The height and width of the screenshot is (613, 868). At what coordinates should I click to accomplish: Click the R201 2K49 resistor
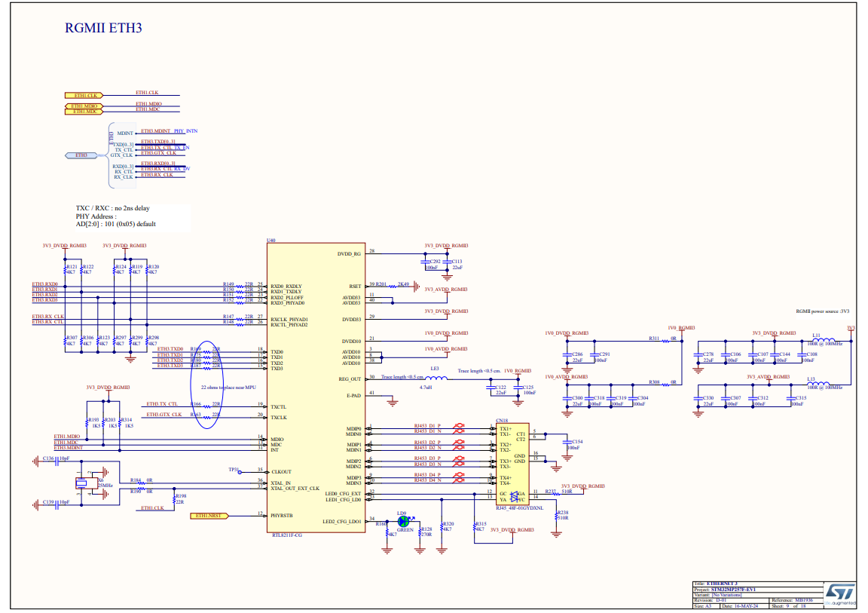coord(393,286)
